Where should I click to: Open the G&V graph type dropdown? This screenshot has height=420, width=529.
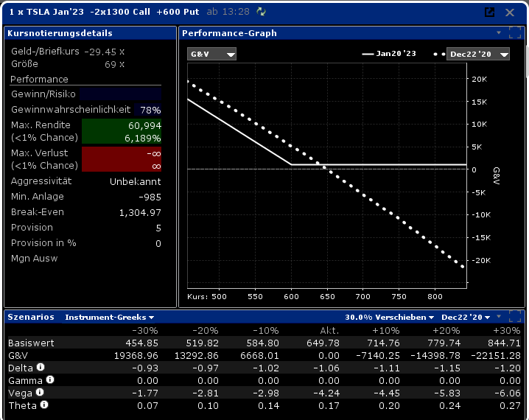tap(211, 55)
